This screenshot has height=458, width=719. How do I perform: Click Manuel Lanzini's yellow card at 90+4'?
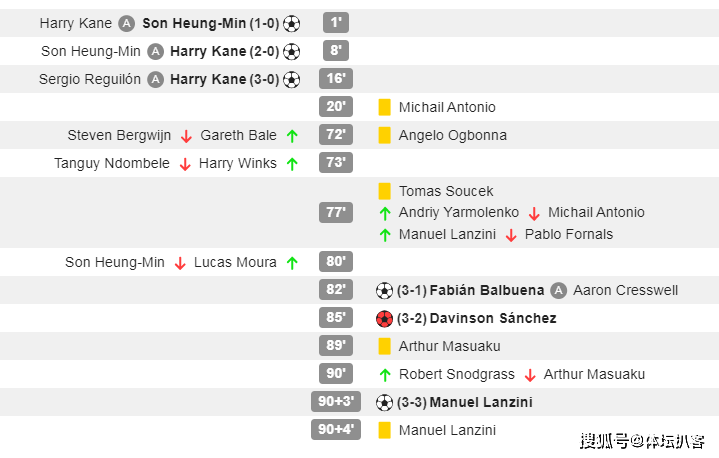click(384, 430)
